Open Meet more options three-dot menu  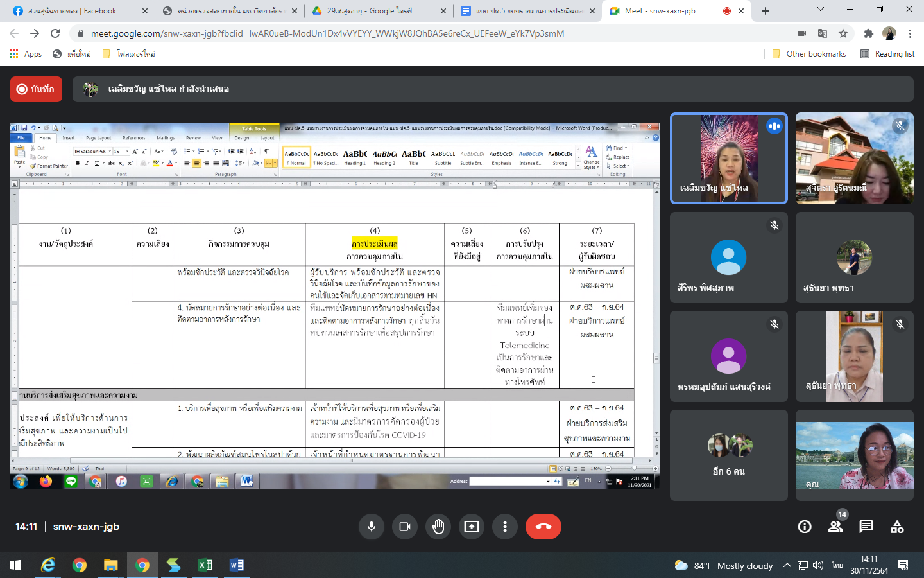505,527
